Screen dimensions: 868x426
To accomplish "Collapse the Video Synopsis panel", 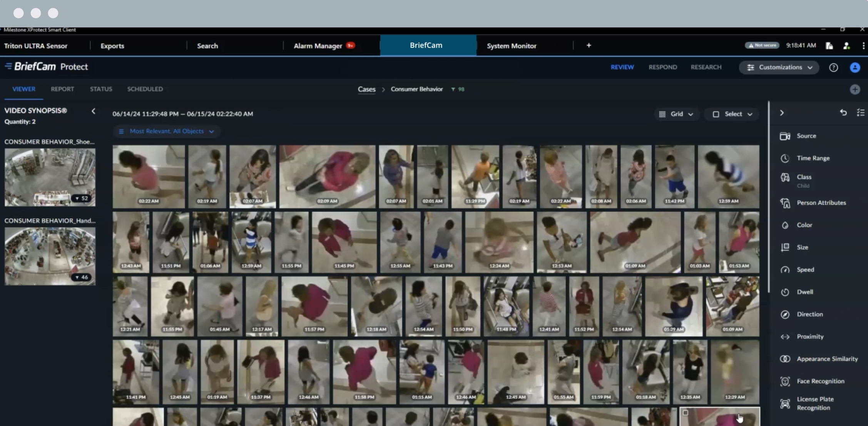I will (94, 111).
